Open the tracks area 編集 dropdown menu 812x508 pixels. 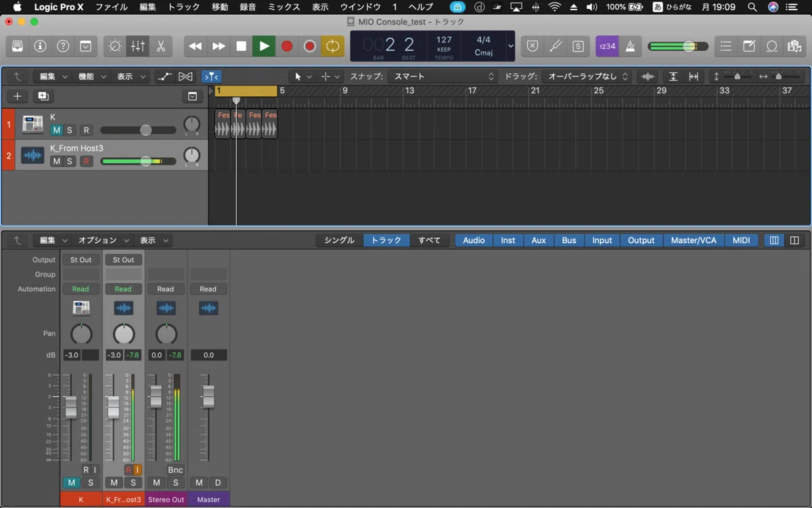[53, 77]
